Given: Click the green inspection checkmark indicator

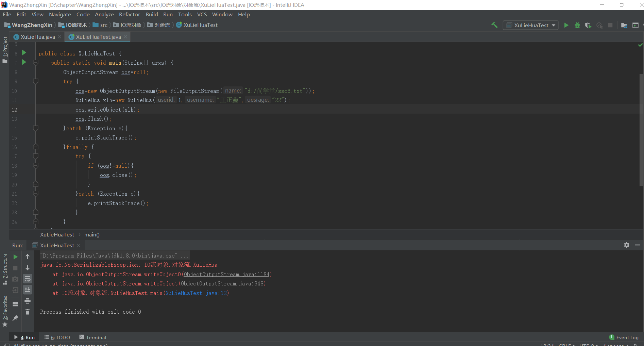Looking at the screenshot, I should click(640, 45).
